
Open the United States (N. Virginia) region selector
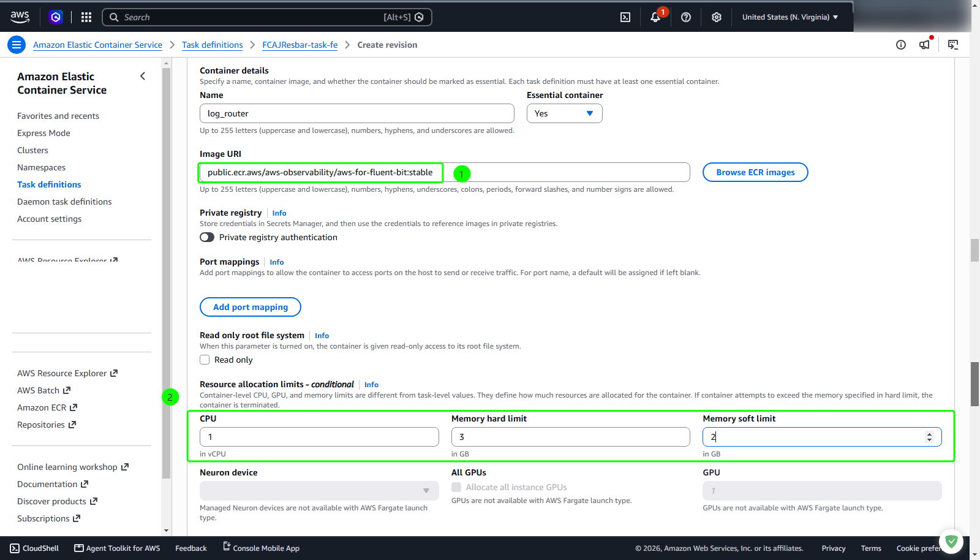click(790, 17)
